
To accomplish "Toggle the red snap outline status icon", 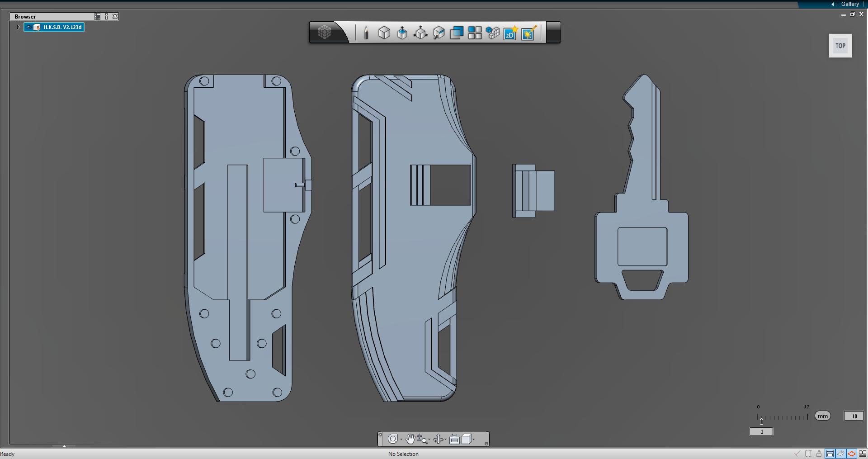I will pos(851,454).
